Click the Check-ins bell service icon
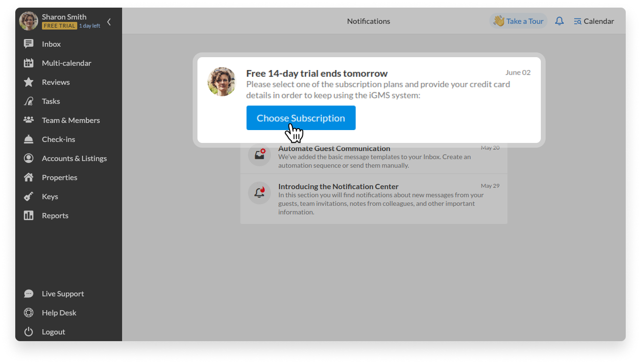Viewport: 641px width, 364px height. [x=29, y=139]
